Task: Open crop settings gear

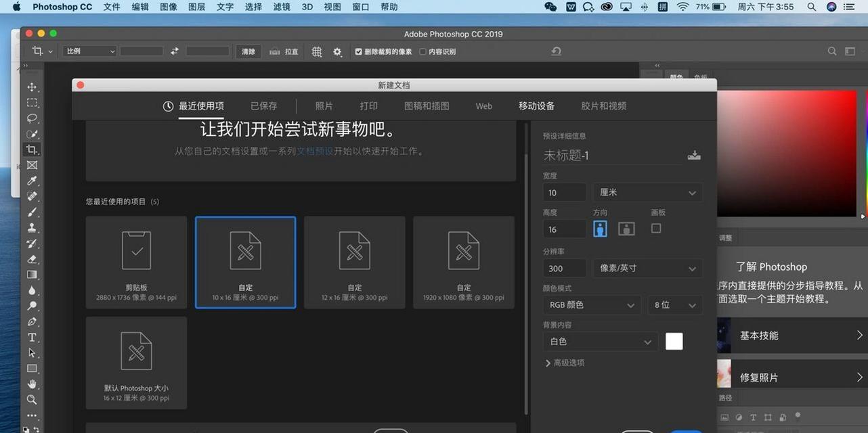Action: (x=337, y=51)
